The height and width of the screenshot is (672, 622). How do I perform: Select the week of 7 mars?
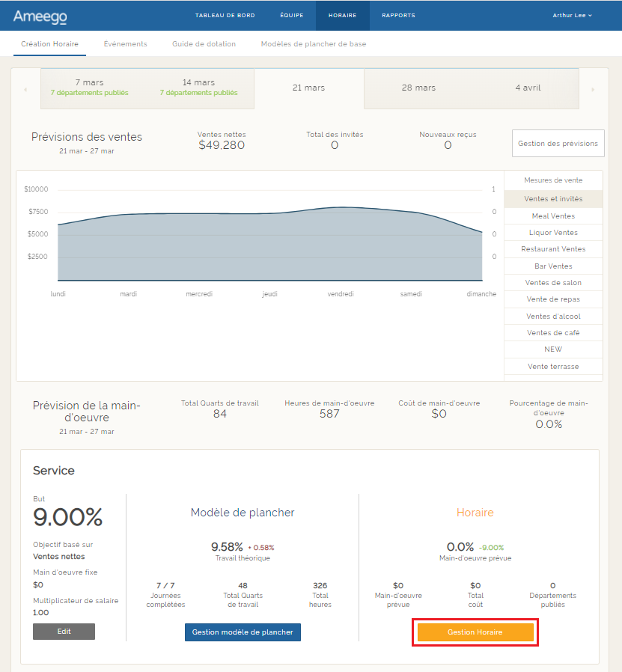(x=89, y=87)
